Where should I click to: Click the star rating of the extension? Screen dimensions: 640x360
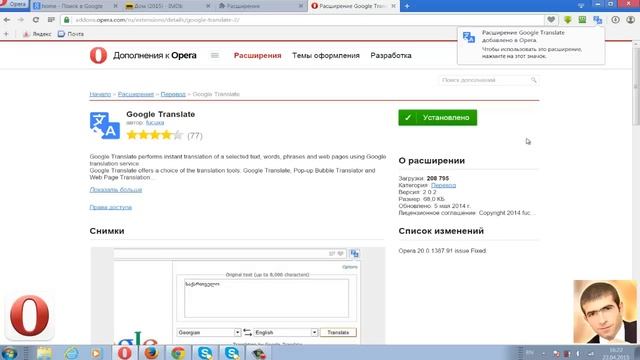point(154,135)
